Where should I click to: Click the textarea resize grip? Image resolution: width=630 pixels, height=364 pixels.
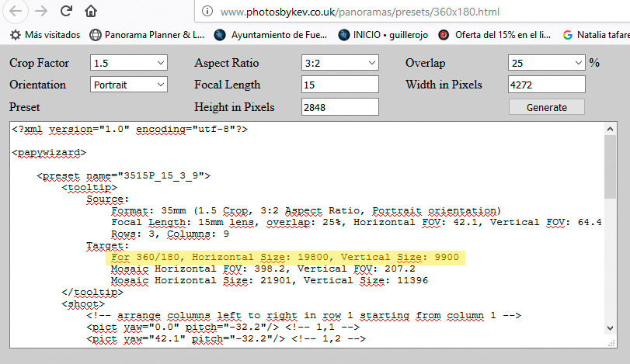click(x=611, y=343)
